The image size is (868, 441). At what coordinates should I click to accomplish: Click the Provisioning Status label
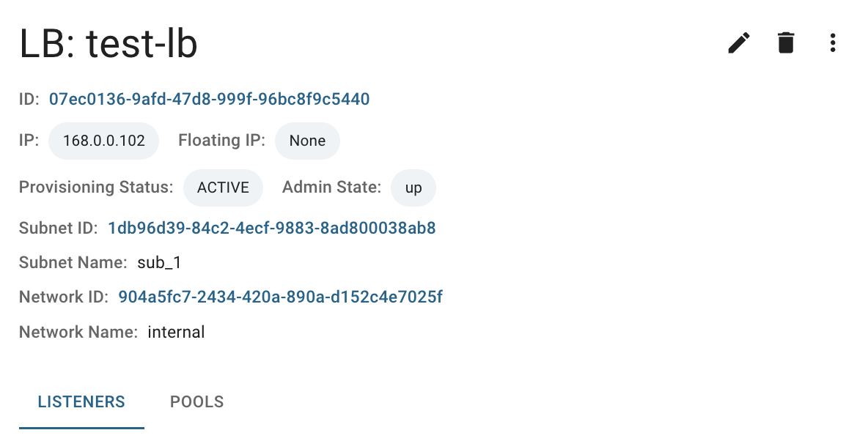point(96,188)
